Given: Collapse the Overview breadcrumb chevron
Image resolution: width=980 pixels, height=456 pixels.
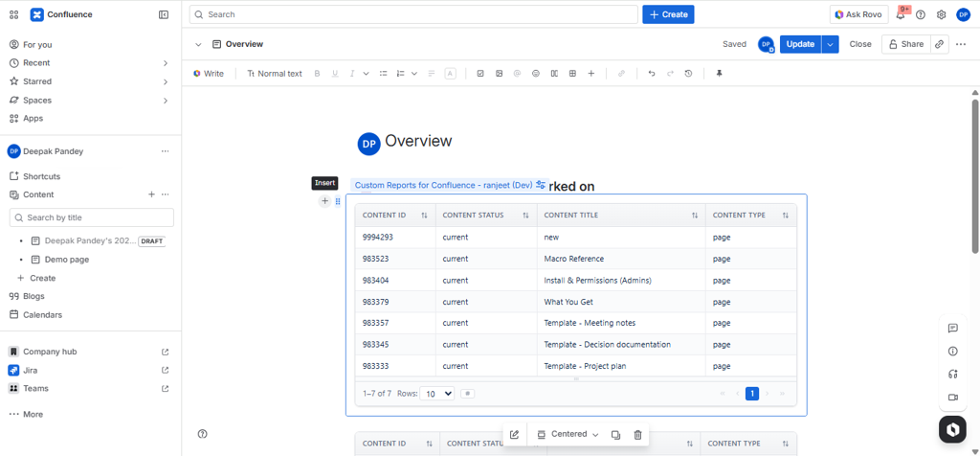Looking at the screenshot, I should pos(198,44).
